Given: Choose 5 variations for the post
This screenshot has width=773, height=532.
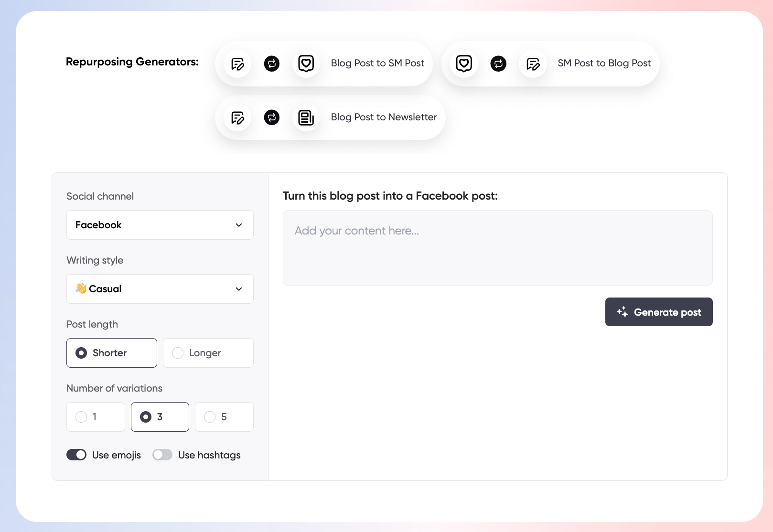Looking at the screenshot, I should [x=224, y=417].
